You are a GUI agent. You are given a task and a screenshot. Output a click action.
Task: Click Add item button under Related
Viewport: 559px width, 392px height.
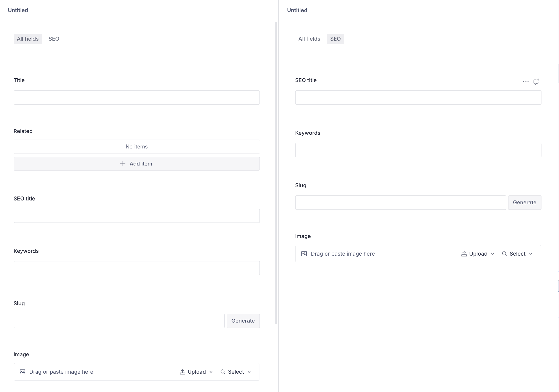point(137,164)
